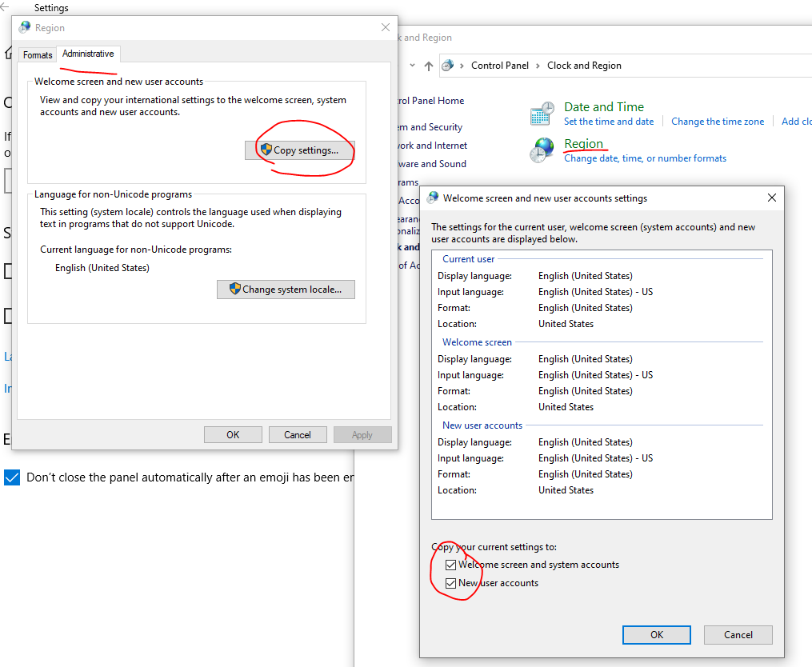This screenshot has width=812, height=667.
Task: Switch to the Formats tab
Action: pos(38,55)
